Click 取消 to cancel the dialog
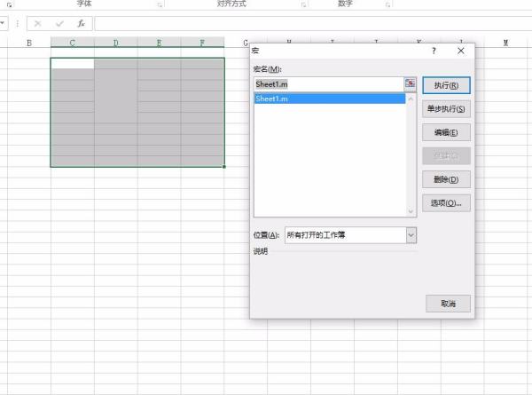This screenshot has height=395, width=532. click(x=448, y=304)
